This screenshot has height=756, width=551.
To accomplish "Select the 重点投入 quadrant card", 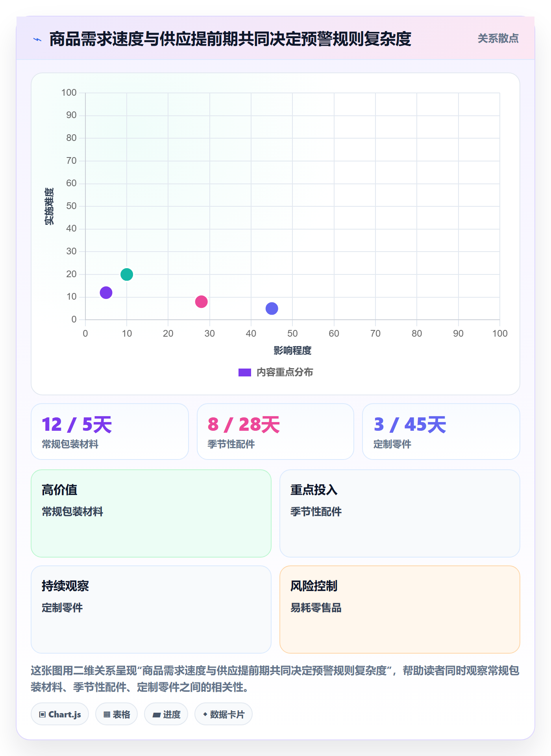I will (400, 513).
